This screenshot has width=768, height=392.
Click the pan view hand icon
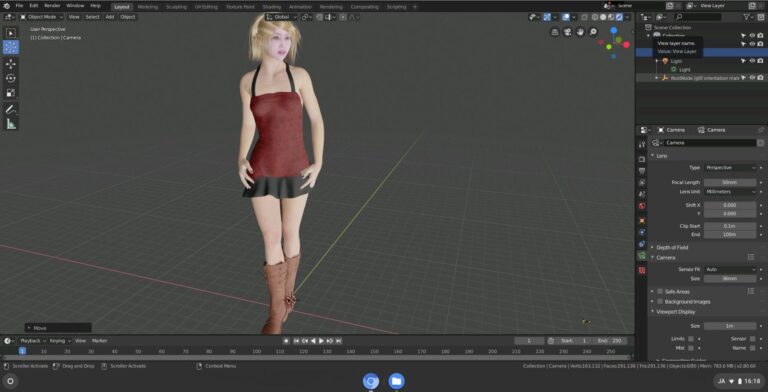[x=580, y=32]
